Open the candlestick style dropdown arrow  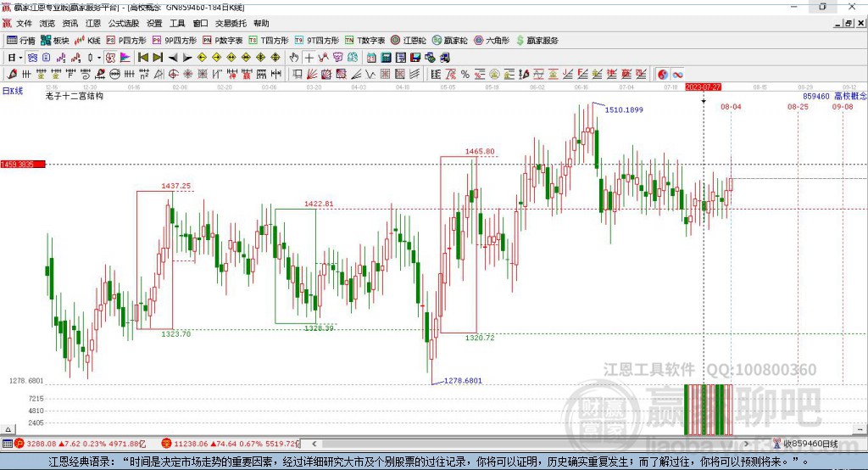[x=99, y=58]
